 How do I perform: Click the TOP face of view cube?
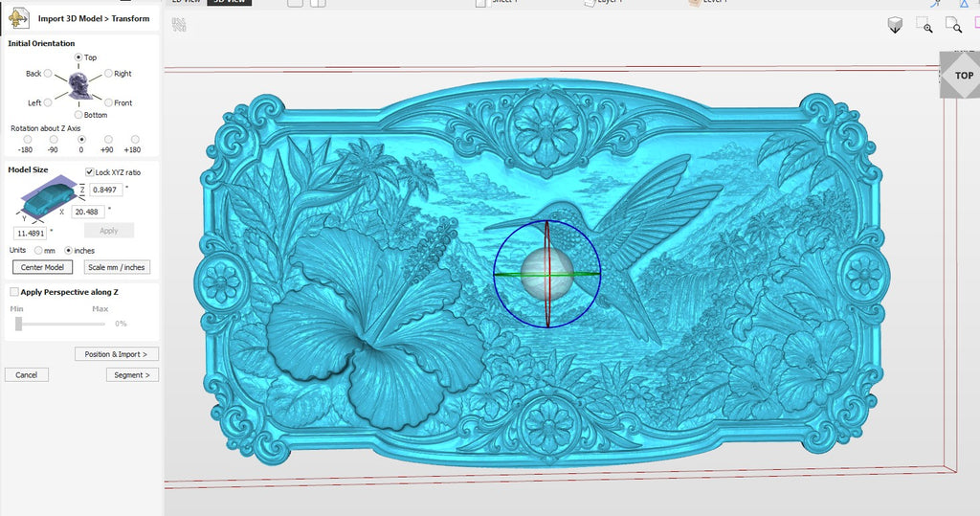pyautogui.click(x=963, y=75)
